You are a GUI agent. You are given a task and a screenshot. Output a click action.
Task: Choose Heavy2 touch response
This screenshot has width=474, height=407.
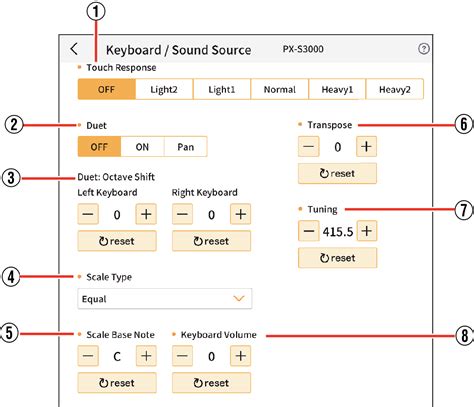[x=395, y=89]
